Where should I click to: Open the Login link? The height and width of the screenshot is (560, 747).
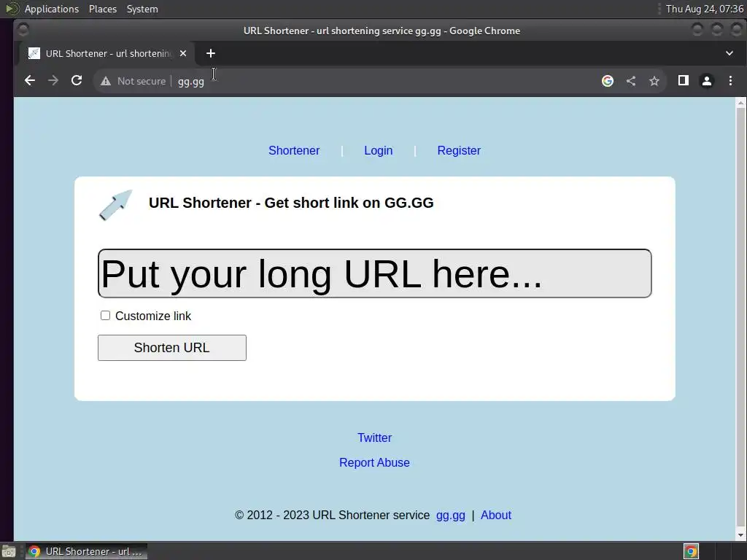click(x=379, y=150)
